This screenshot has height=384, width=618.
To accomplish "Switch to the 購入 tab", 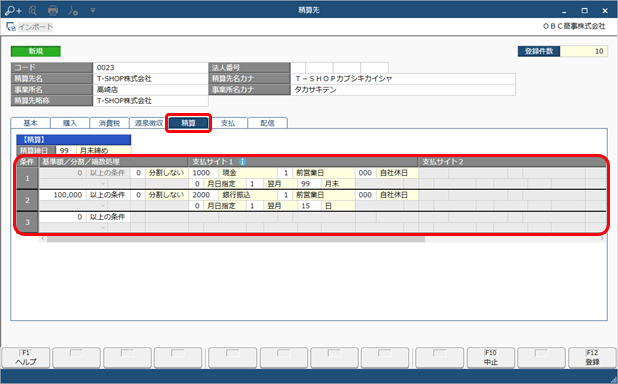I will (70, 123).
